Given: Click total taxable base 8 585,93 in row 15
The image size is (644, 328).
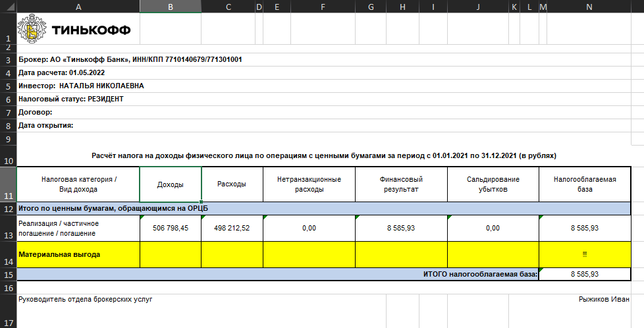Looking at the screenshot, I should pyautogui.click(x=585, y=274).
